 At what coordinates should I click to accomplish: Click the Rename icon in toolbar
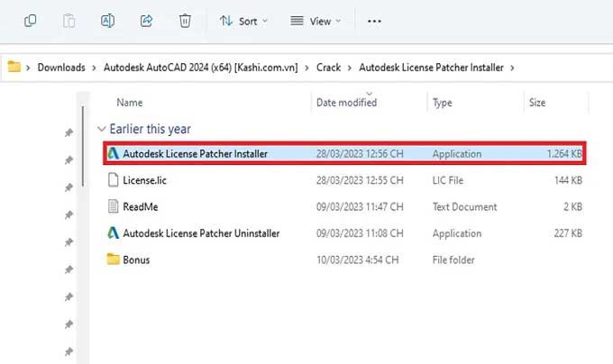(x=107, y=21)
